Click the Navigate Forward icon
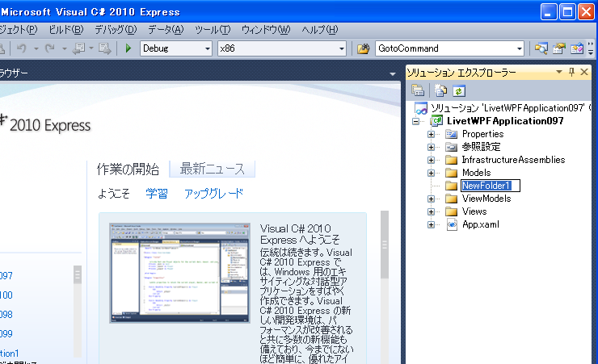This screenshot has width=598, height=364. [104, 48]
